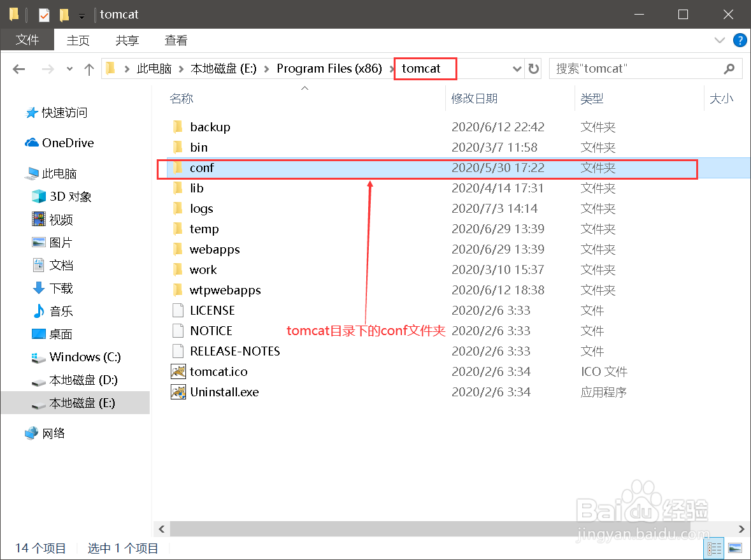
Task: Select the lib folder icon
Action: click(x=178, y=188)
